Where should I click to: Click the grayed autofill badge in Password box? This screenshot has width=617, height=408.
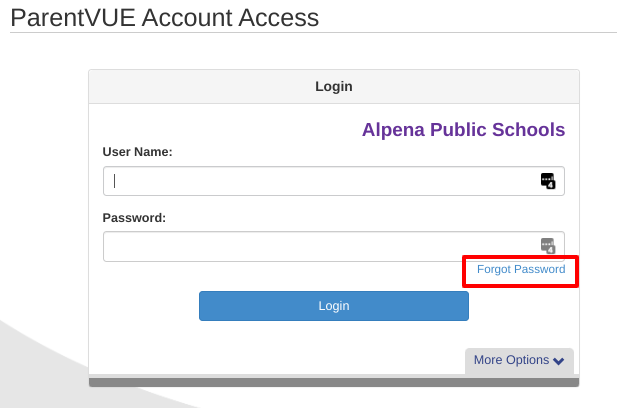point(548,246)
